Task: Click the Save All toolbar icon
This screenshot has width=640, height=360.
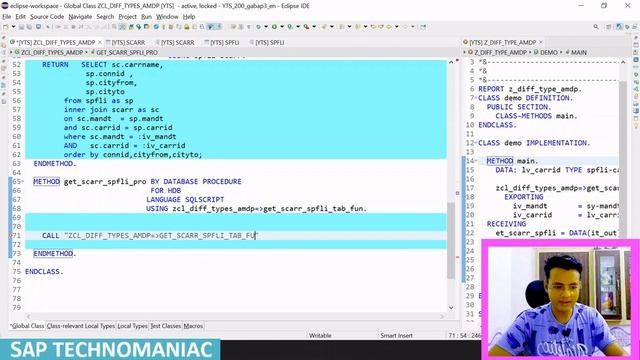Action: coord(29,27)
